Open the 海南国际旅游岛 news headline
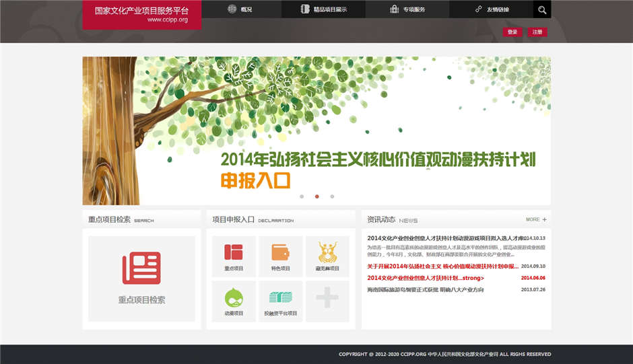 point(426,290)
